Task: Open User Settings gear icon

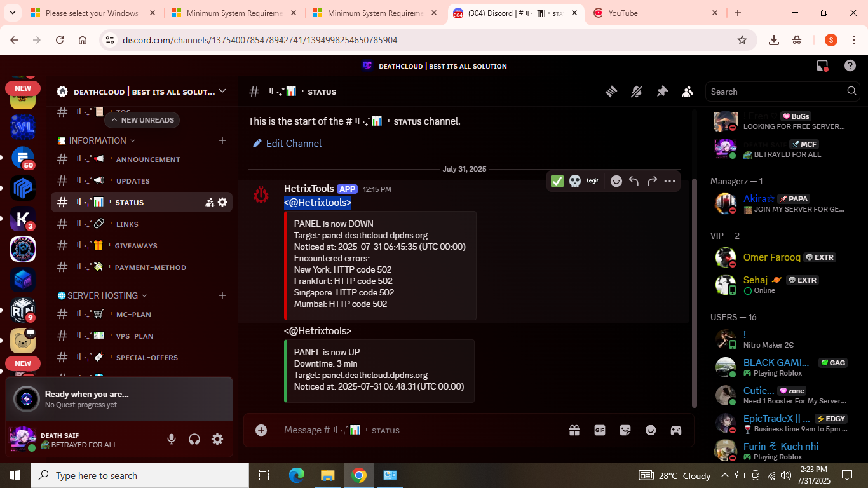Action: coord(217,439)
